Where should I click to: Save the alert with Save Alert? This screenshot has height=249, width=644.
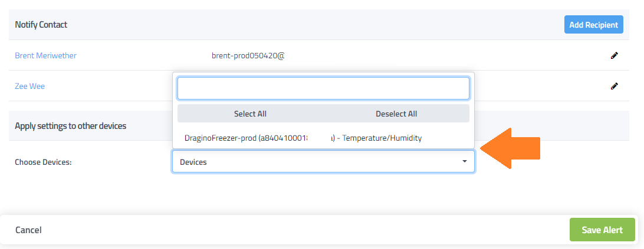pos(602,230)
